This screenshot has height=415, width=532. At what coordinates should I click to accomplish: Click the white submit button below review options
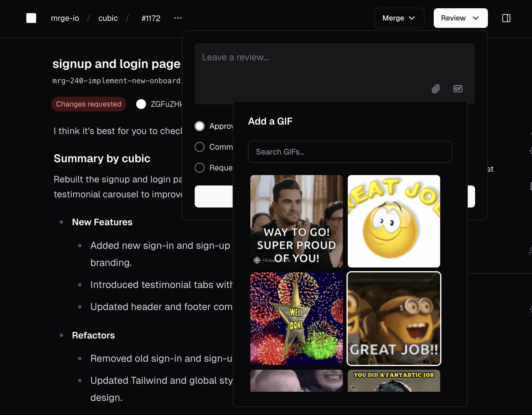(x=214, y=196)
